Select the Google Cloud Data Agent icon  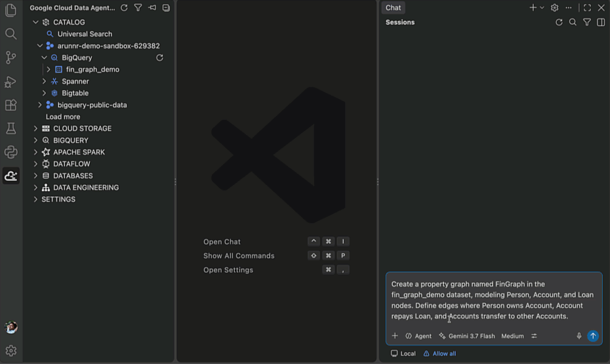pyautogui.click(x=11, y=176)
